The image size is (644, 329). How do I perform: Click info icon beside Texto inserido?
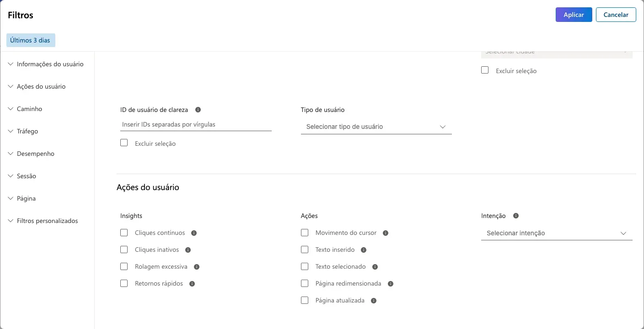(364, 250)
